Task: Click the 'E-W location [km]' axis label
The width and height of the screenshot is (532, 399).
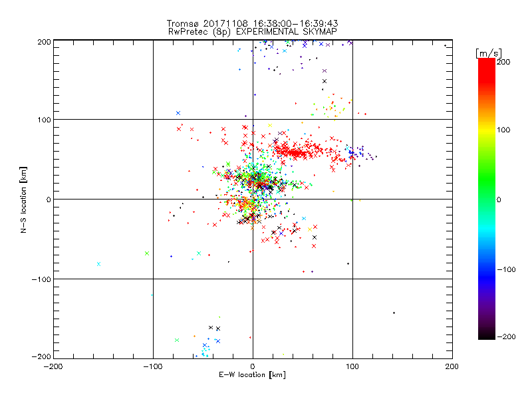Action: point(252,375)
